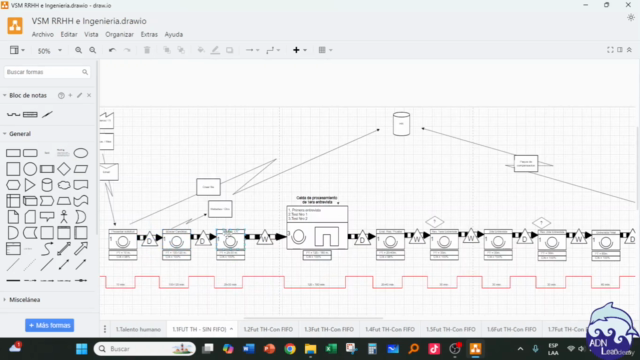
Task: Toggle the light/dark appearance sun icon
Action: point(631,18)
